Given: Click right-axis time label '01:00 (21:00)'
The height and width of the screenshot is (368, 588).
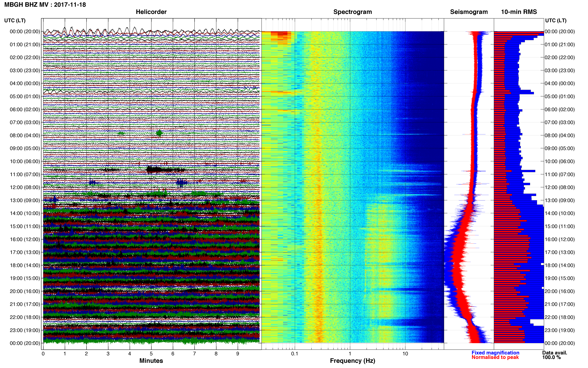Looking at the screenshot, I should pyautogui.click(x=560, y=45).
